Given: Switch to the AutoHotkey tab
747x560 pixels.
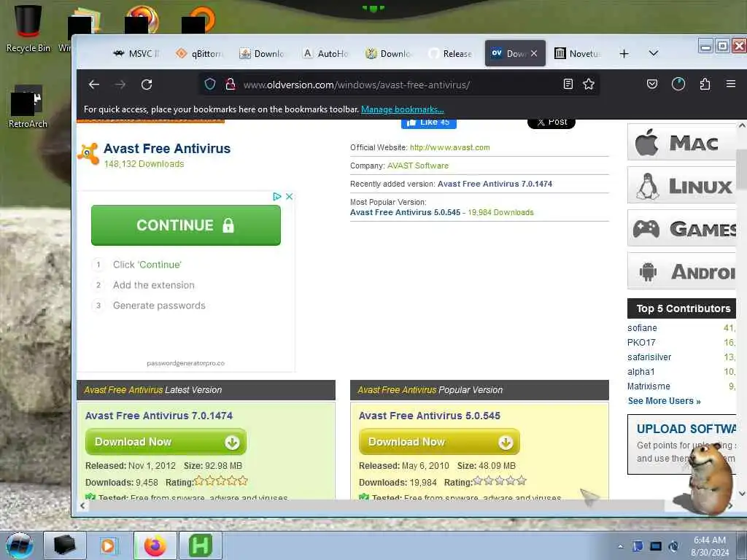Looking at the screenshot, I should click(325, 54).
